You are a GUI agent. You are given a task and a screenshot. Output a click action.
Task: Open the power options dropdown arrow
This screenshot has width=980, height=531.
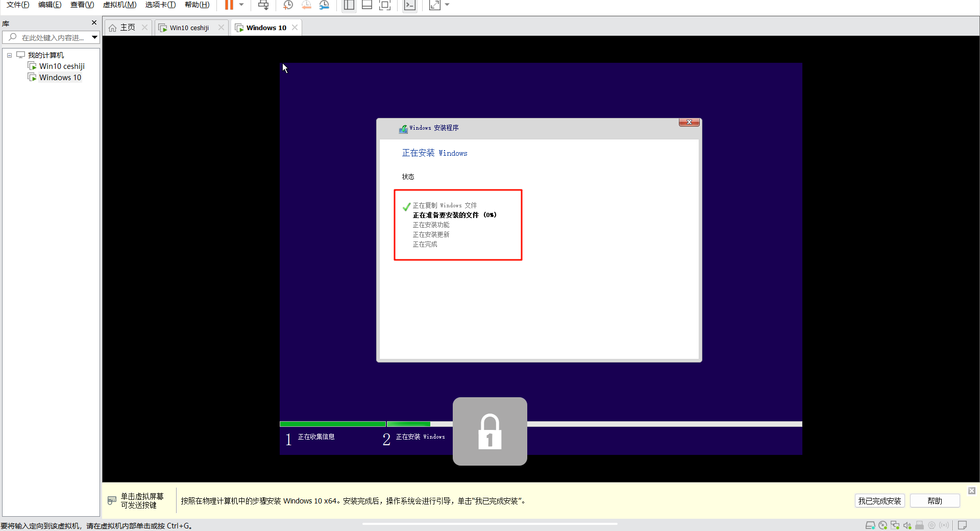(241, 5)
